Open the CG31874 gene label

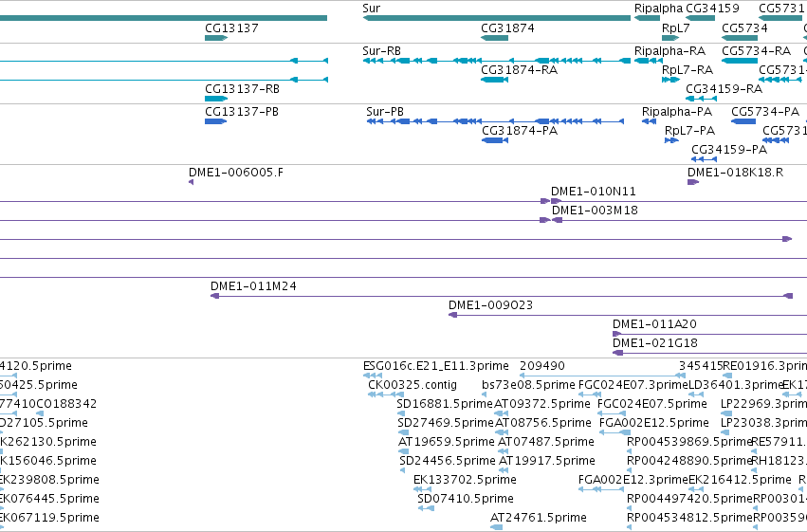[x=507, y=28]
